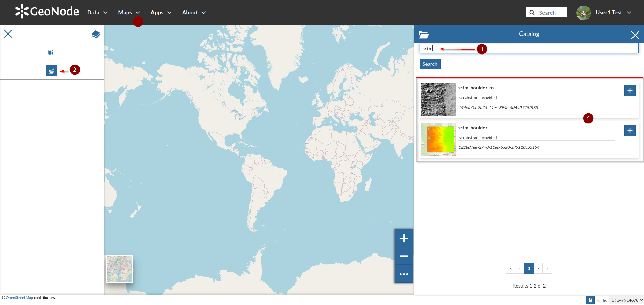Switch background via basemap thumbnail
644x305 pixels.
[119, 269]
